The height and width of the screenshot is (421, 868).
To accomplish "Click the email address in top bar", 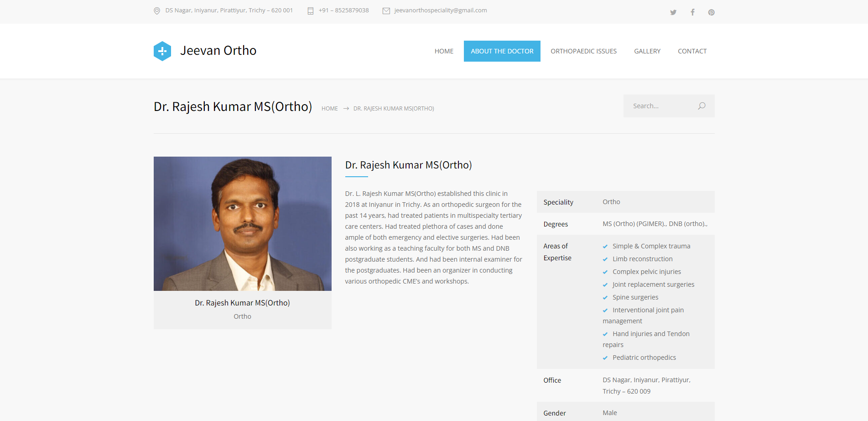I will click(440, 11).
